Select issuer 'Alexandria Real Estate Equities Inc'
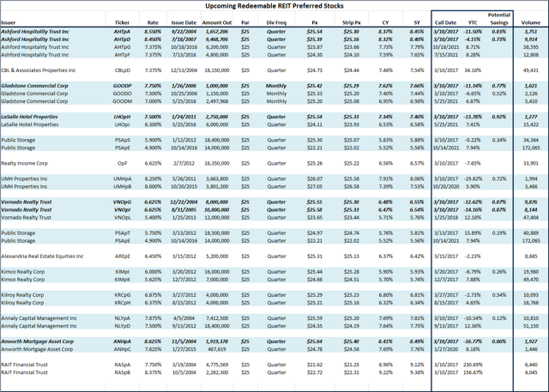549x392 pixels. (42, 256)
